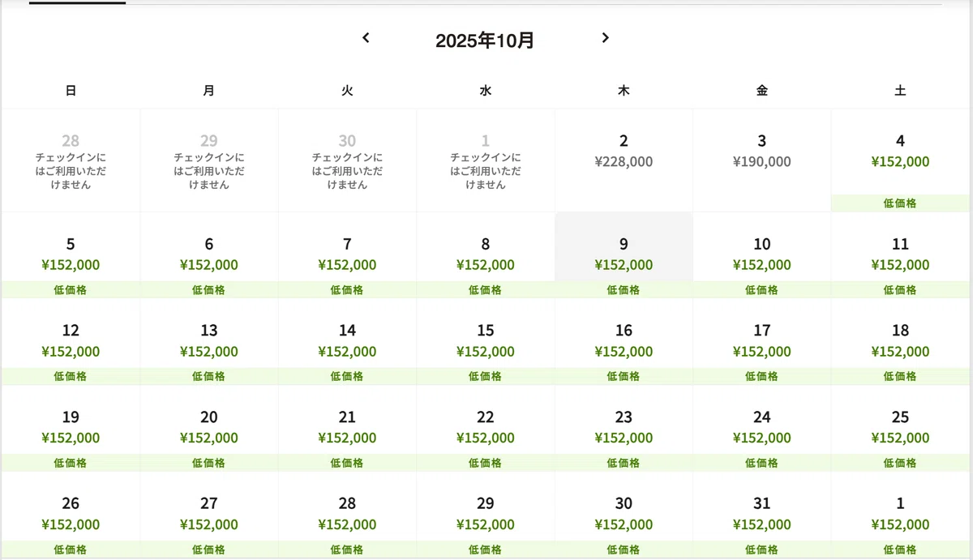Choose October 4 low price date
973x560 pixels.
pos(900,160)
